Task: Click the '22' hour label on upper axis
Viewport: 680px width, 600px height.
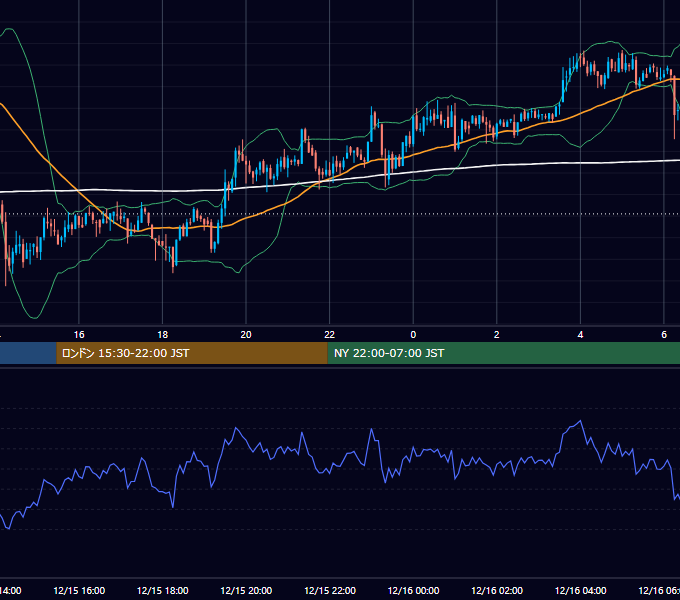Action: coord(330,335)
